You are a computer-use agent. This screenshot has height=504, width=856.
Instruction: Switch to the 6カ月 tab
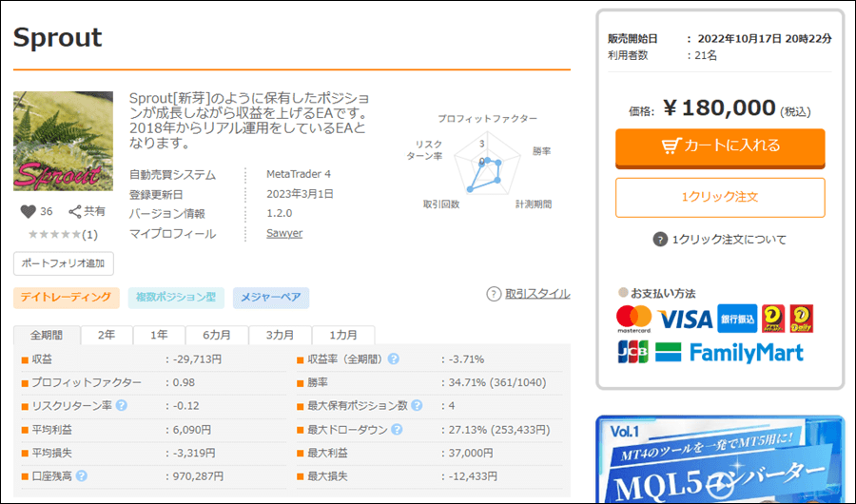216,336
